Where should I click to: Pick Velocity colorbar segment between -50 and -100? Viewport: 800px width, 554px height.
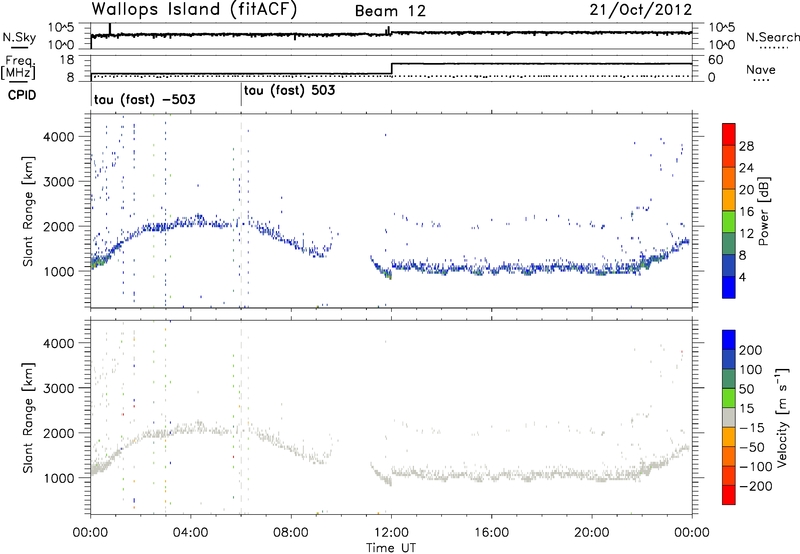click(x=729, y=456)
